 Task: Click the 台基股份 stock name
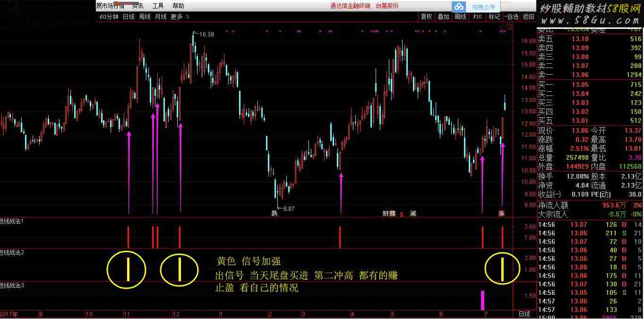tap(387, 6)
